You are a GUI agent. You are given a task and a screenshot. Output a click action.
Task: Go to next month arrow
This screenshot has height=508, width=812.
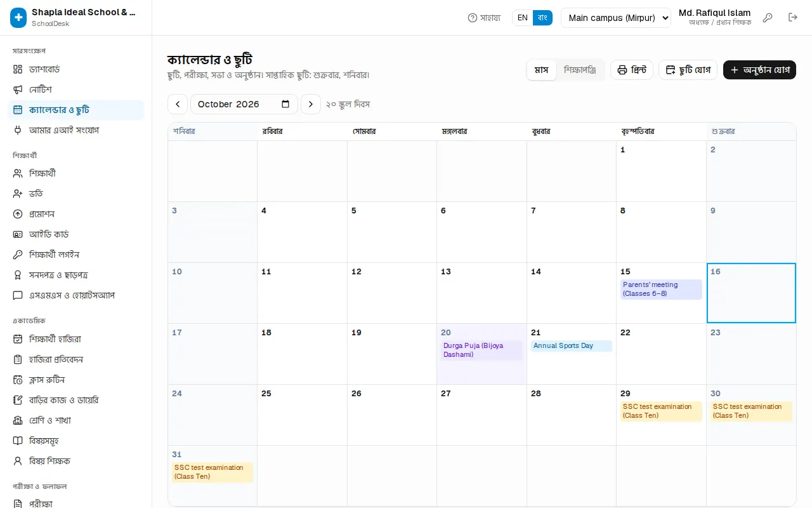(311, 104)
